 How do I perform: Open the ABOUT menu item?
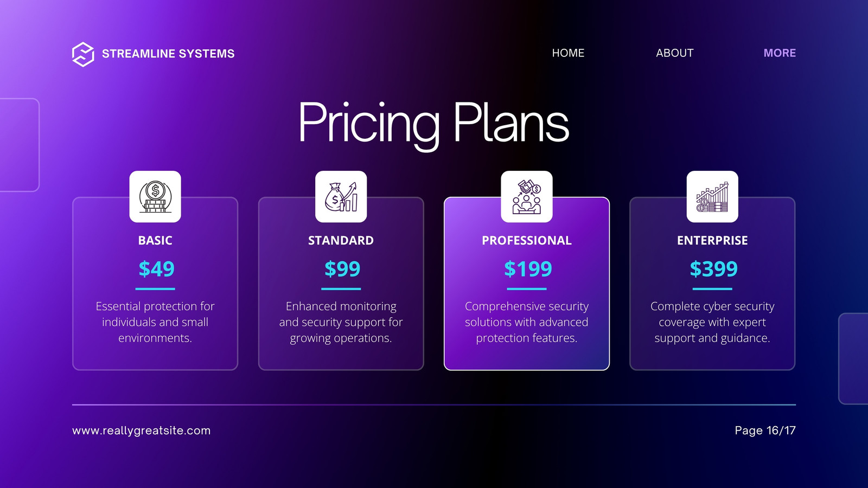[x=675, y=53]
